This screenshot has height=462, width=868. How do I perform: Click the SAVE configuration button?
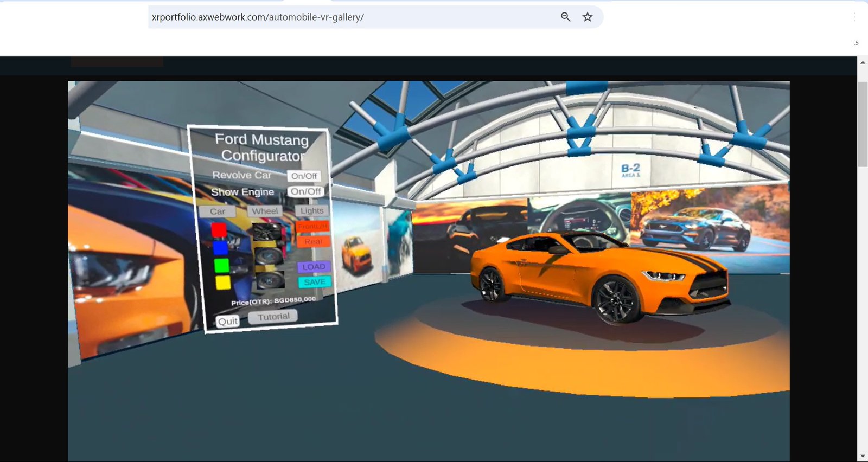pos(315,282)
